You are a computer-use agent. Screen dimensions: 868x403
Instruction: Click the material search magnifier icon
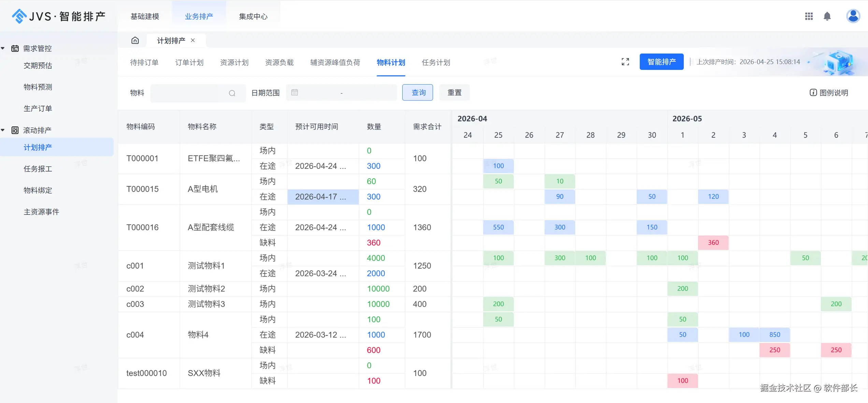coord(232,93)
